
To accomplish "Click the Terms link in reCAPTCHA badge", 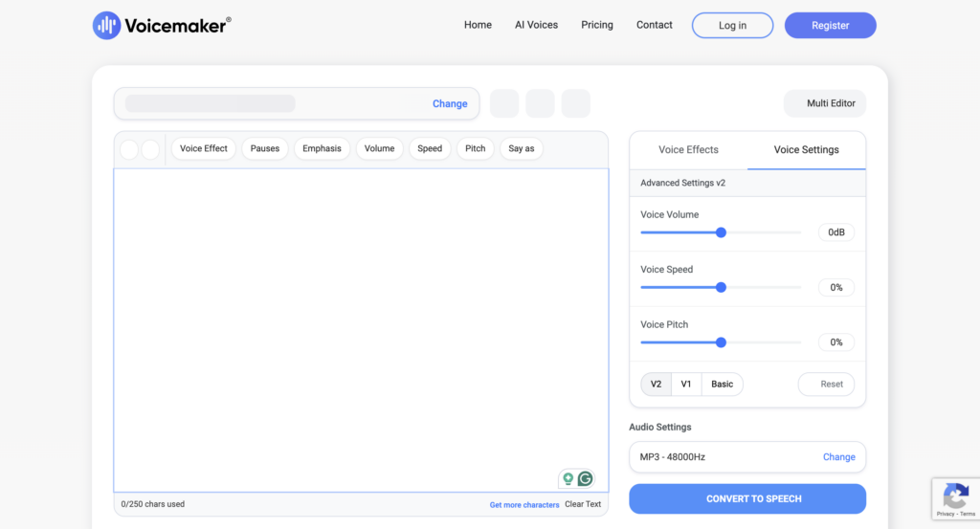I will (x=968, y=514).
